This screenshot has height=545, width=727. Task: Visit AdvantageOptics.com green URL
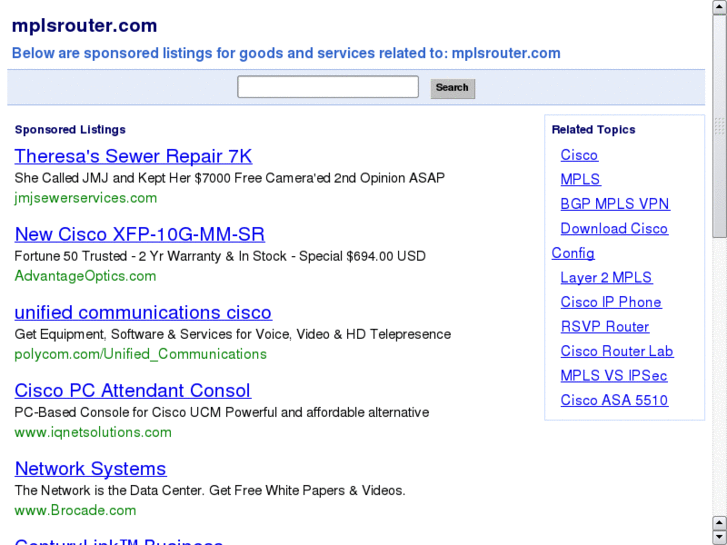pyautogui.click(x=85, y=276)
